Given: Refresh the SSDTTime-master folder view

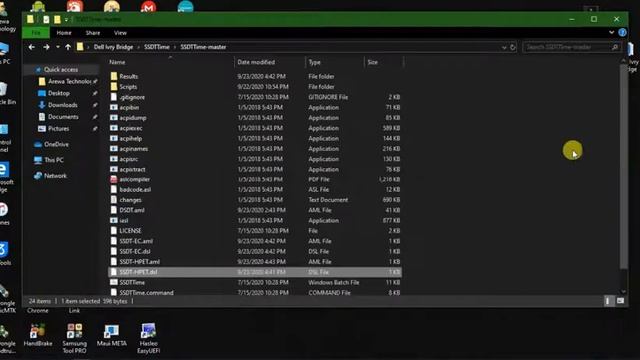Looking at the screenshot, I should [513, 47].
